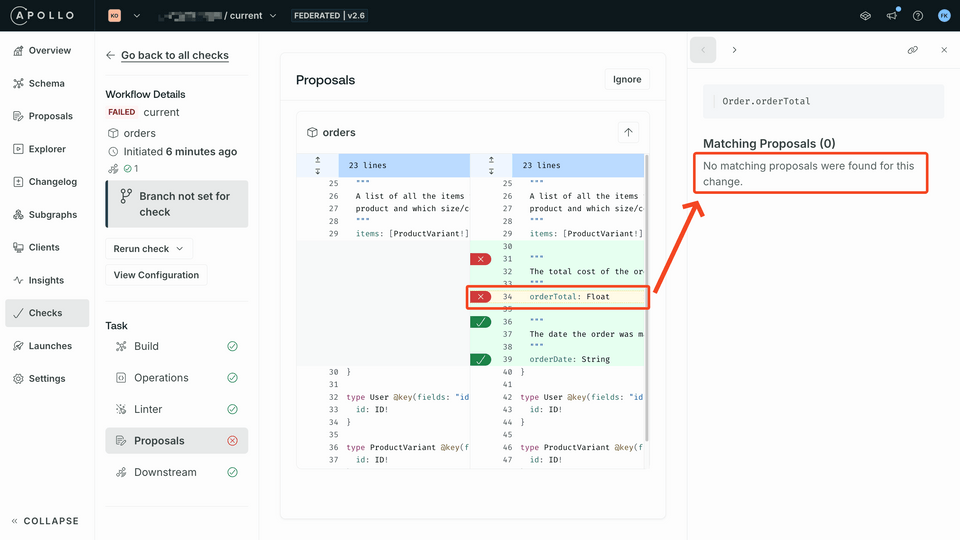Click the orders subgraph cube icon
The width and height of the screenshot is (960, 540).
(312, 132)
